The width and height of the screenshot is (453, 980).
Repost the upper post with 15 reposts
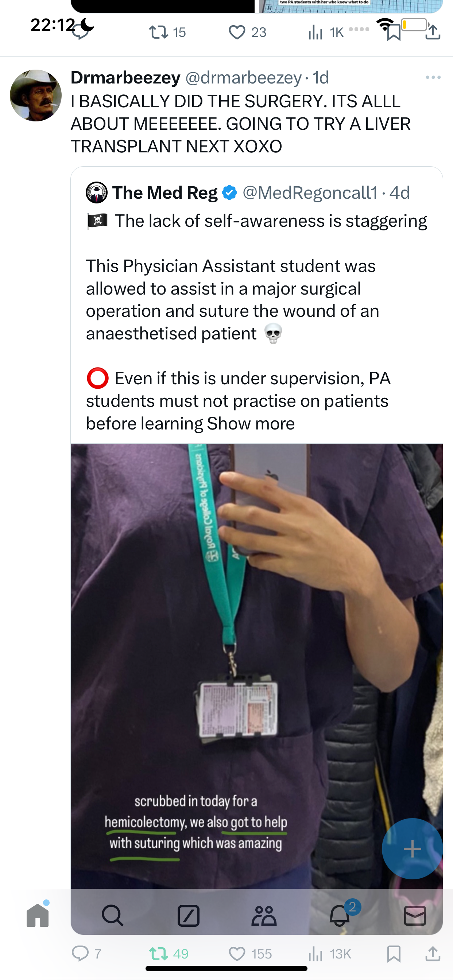[167, 32]
